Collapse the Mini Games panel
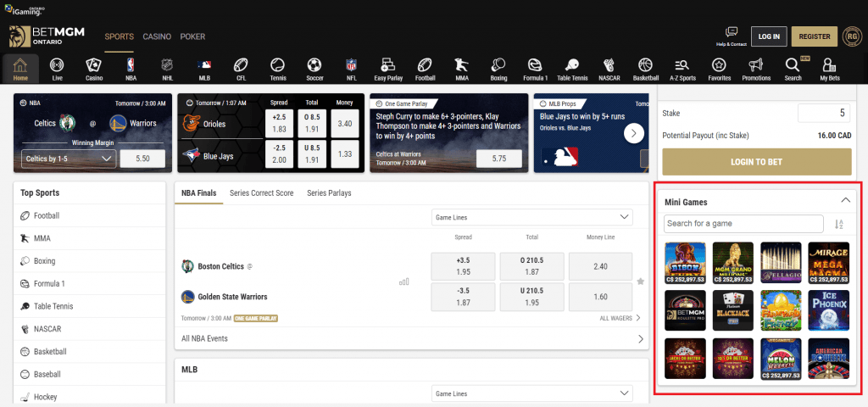 click(845, 200)
